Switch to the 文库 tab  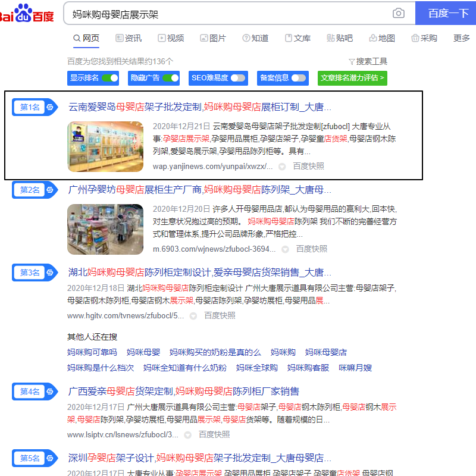tap(297, 38)
